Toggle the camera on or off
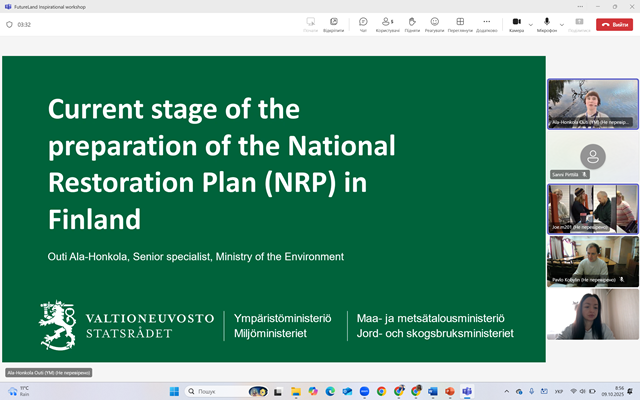The width and height of the screenshot is (640, 400). pos(516,23)
